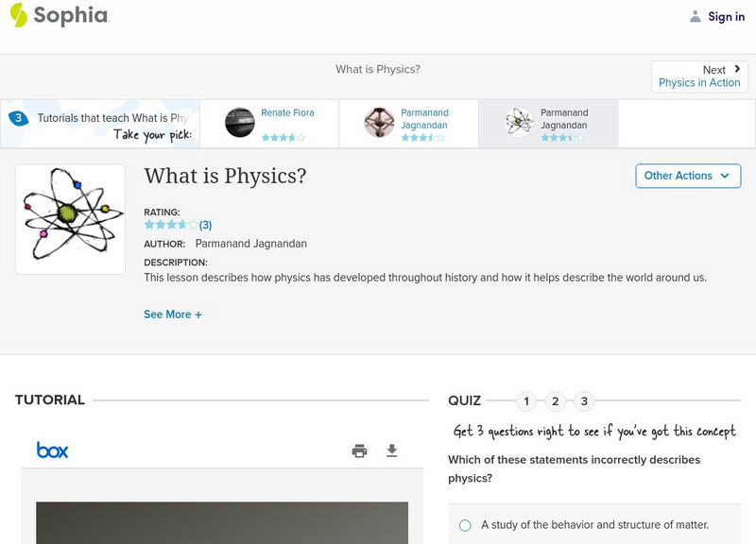
Task: Open Renate Fiora tutorial link
Action: [287, 113]
